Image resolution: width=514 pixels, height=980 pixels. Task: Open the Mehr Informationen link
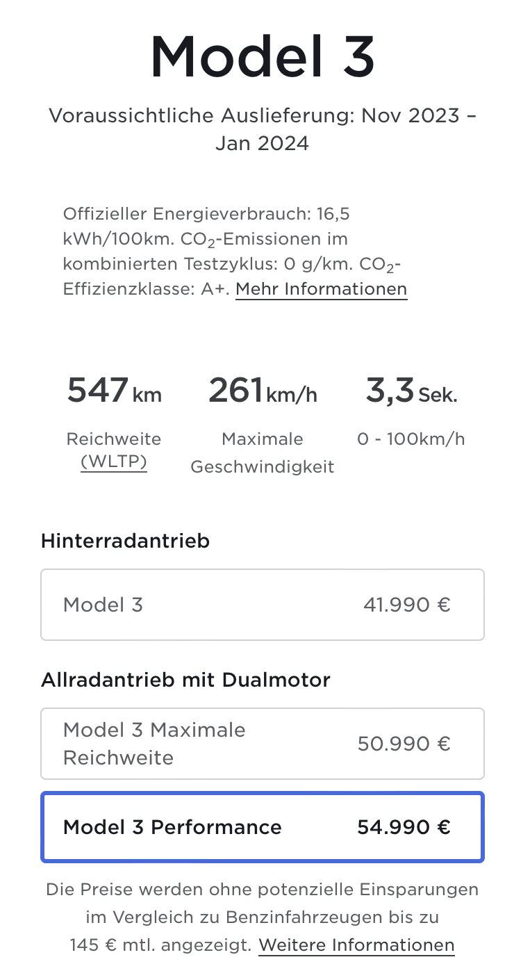tap(321, 288)
